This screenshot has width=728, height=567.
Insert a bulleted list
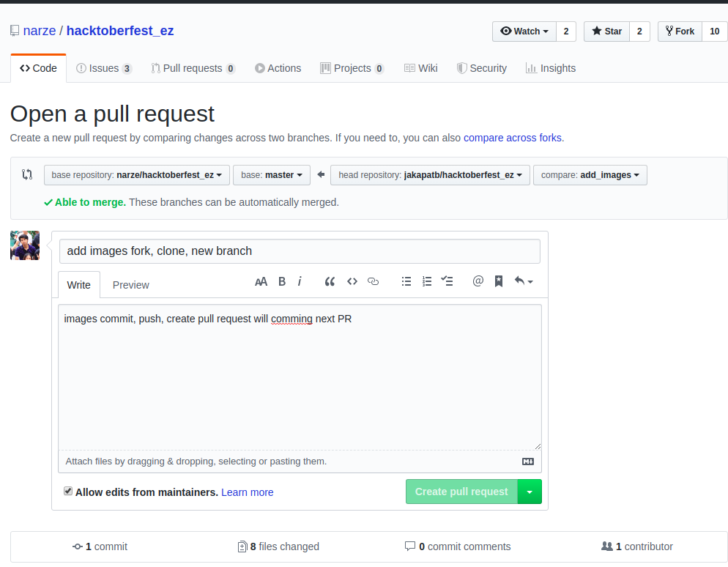406,281
